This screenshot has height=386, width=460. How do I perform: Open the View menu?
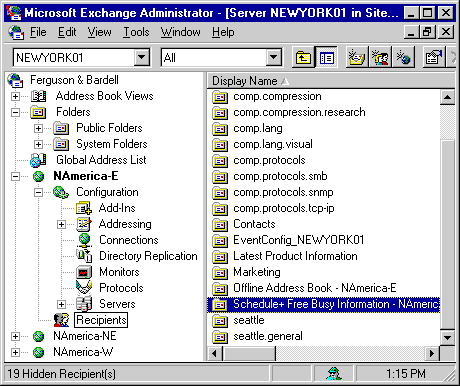click(x=99, y=32)
